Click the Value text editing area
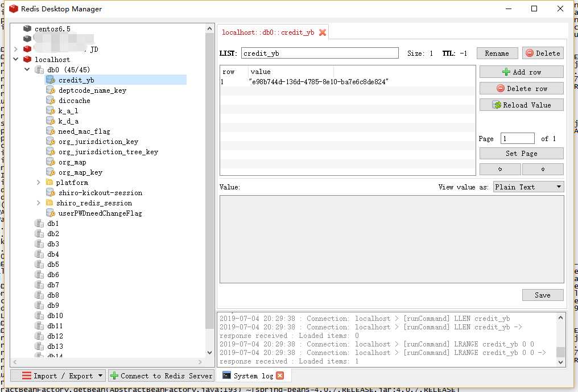This screenshot has height=392, width=578. click(392, 240)
